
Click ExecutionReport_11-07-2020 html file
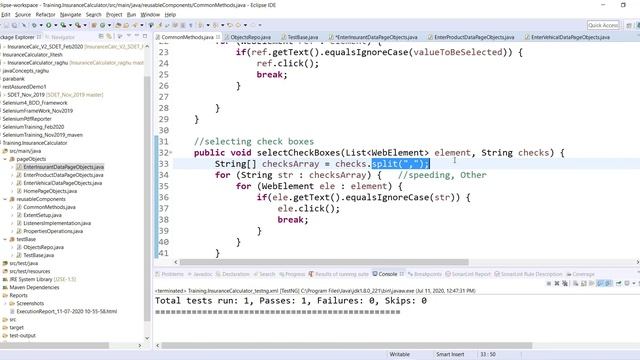[x=66, y=311]
